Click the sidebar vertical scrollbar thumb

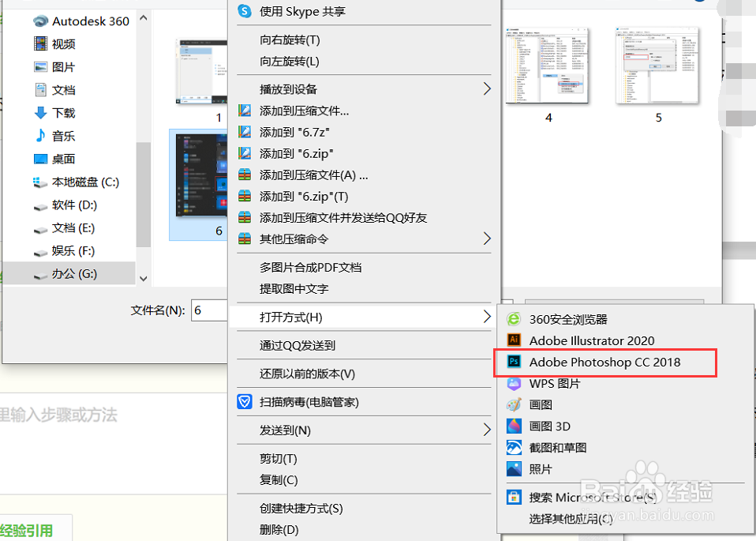tap(143, 195)
